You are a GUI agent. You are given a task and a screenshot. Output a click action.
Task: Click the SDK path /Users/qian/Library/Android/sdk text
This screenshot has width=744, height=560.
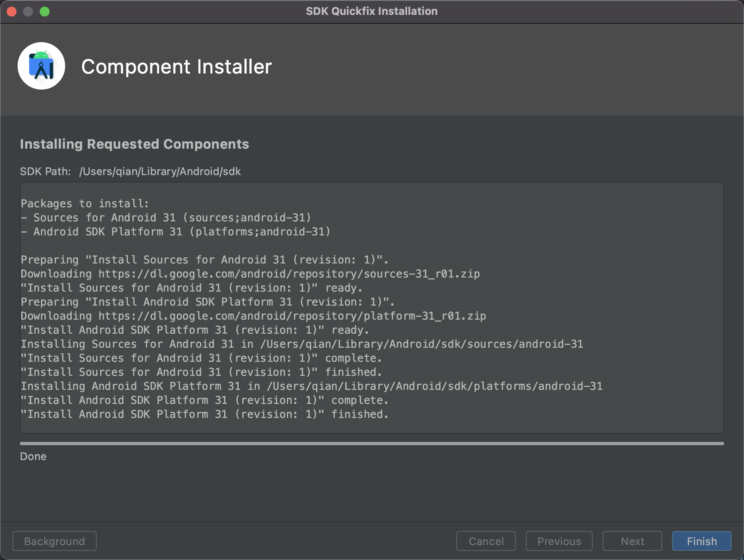click(160, 171)
